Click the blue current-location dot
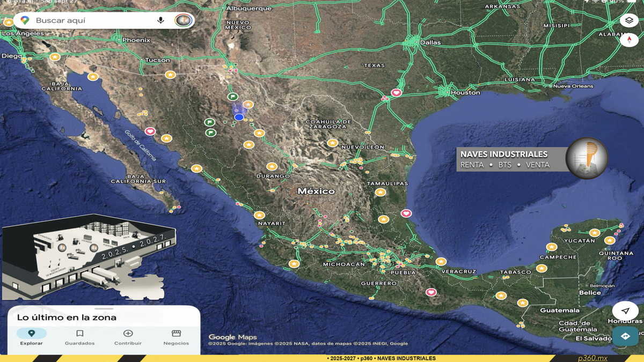This screenshot has height=362, width=644. tap(239, 117)
